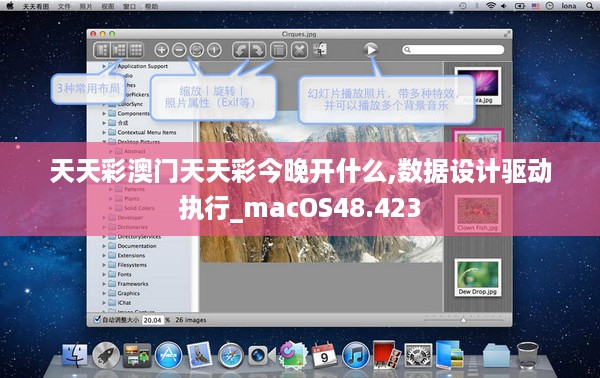This screenshot has width=600, height=378.
Task: Expand the 合成 folder
Action: click(x=104, y=123)
